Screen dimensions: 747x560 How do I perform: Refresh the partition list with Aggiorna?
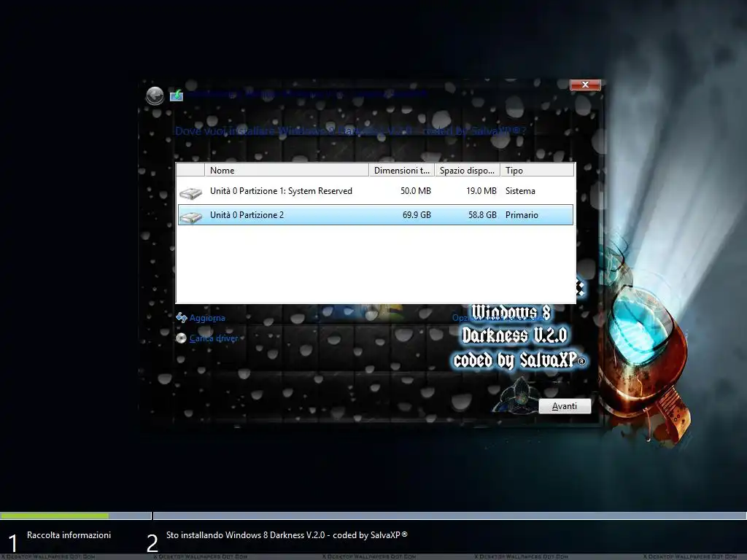pos(201,318)
